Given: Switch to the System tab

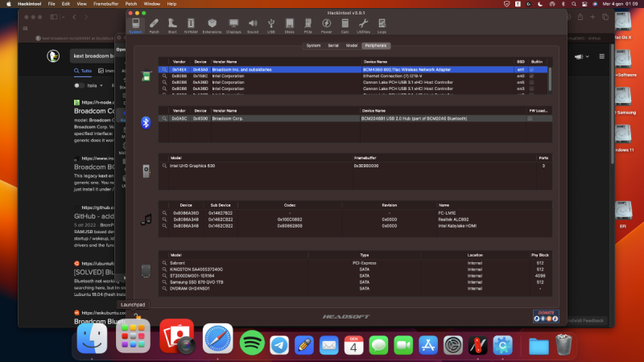Looking at the screenshot, I should [x=313, y=46].
